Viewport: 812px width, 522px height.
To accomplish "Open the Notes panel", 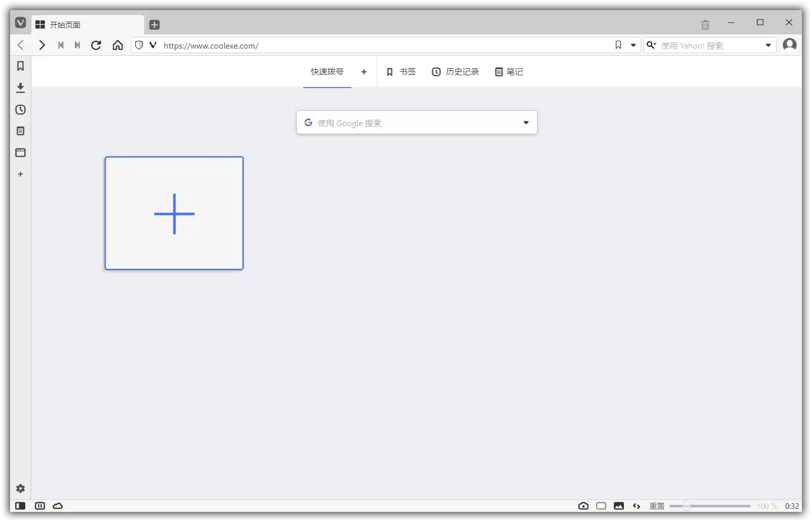I will [x=20, y=131].
